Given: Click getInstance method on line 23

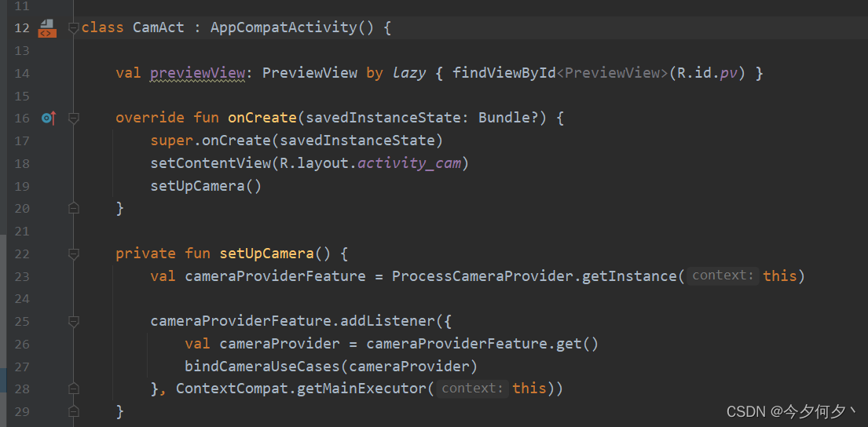Looking at the screenshot, I should [629, 276].
